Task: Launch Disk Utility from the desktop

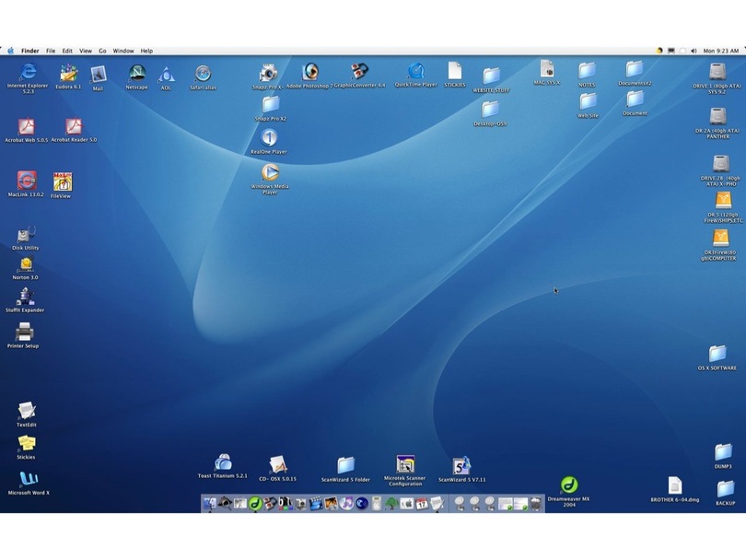Action: pos(26,235)
